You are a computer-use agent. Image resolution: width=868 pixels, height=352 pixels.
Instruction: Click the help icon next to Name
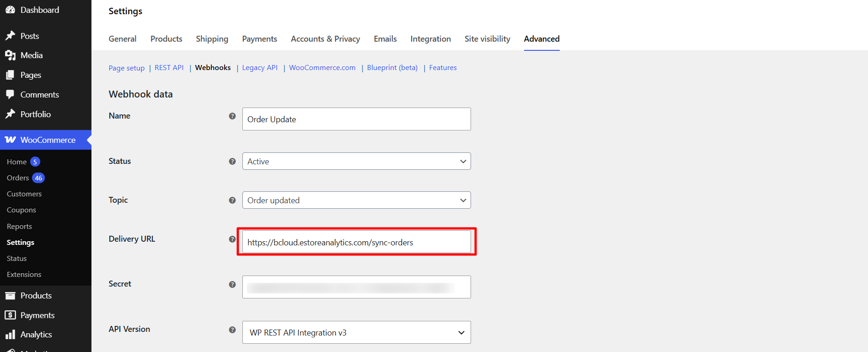(x=232, y=116)
